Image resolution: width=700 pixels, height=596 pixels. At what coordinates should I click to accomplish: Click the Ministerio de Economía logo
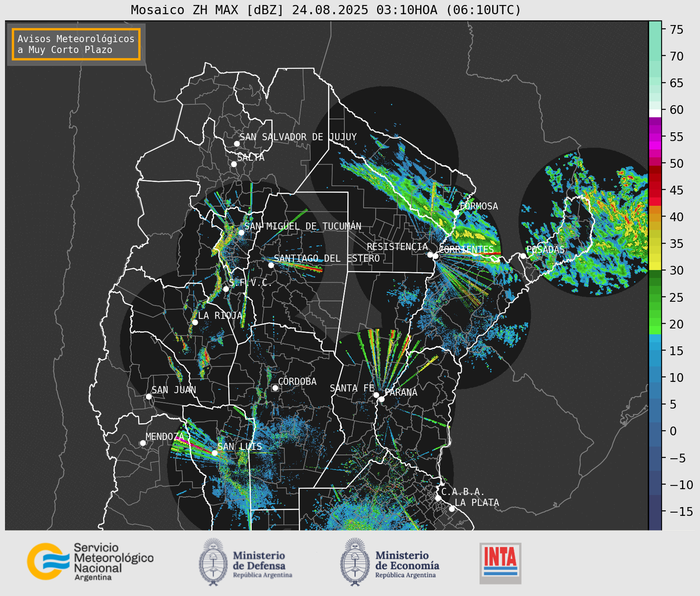390,562
